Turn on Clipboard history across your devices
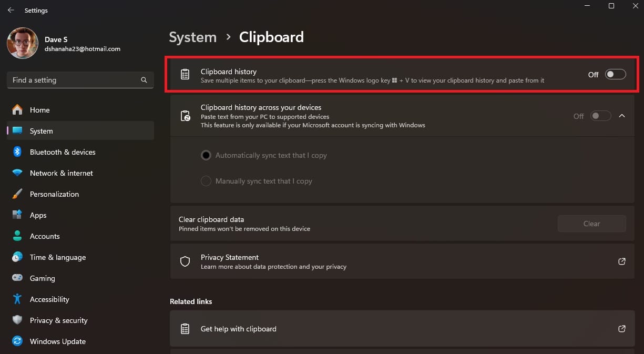The width and height of the screenshot is (644, 354). click(x=600, y=115)
